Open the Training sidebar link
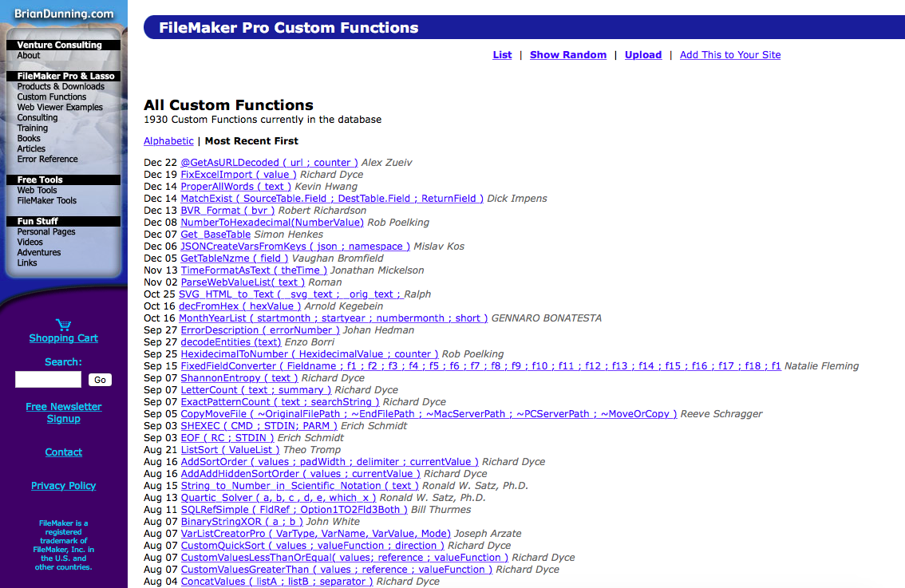The height and width of the screenshot is (588, 905). tap(32, 128)
